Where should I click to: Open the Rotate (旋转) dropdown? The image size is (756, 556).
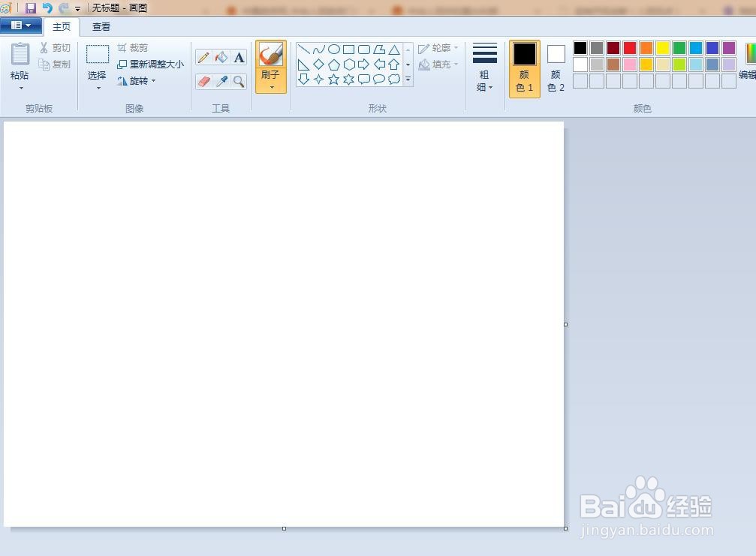click(x=137, y=81)
